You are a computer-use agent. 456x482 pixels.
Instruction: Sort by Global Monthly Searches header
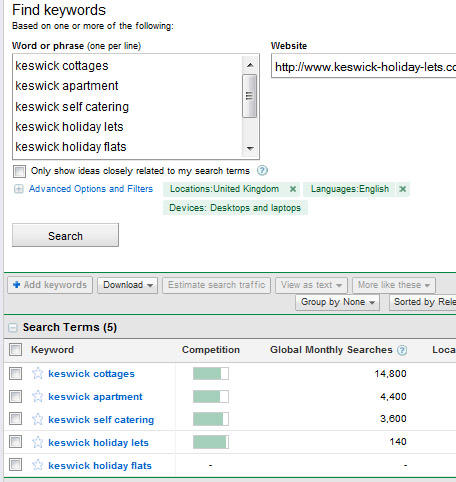tap(331, 350)
